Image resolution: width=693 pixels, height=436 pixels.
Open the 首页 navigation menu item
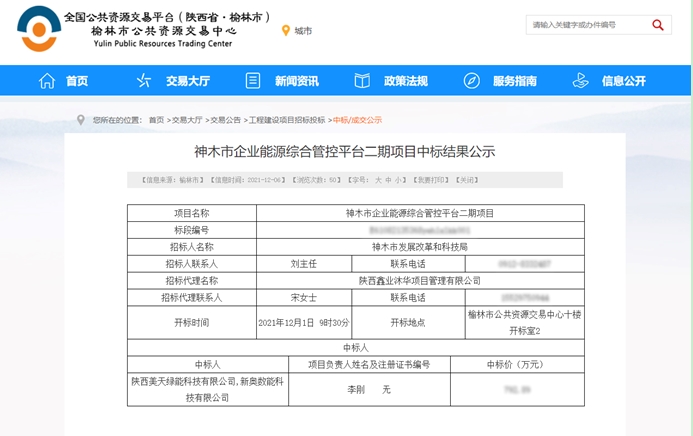(77, 81)
